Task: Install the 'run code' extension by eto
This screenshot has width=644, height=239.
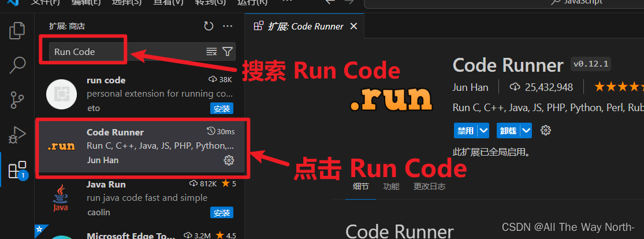Action: point(222,109)
